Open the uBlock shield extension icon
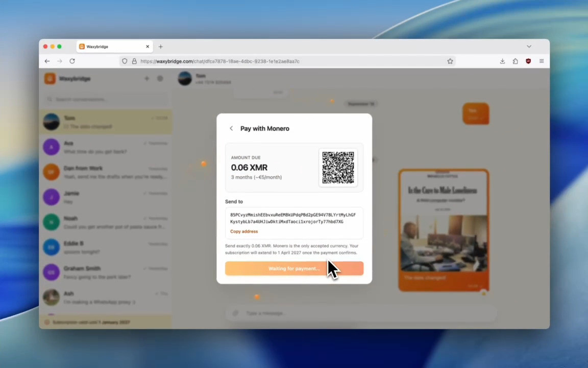Viewport: 588px width, 368px height. tap(528, 61)
